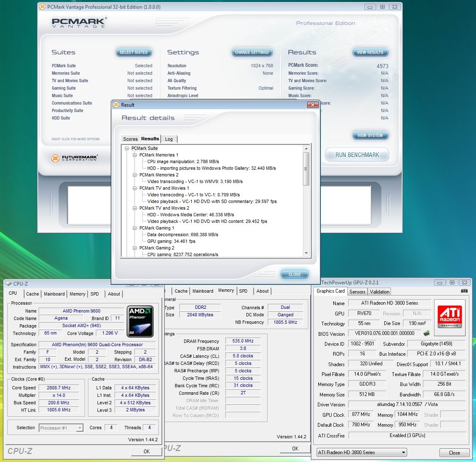
Task: Click the RUN BENCHMARK button
Action: coord(357,155)
